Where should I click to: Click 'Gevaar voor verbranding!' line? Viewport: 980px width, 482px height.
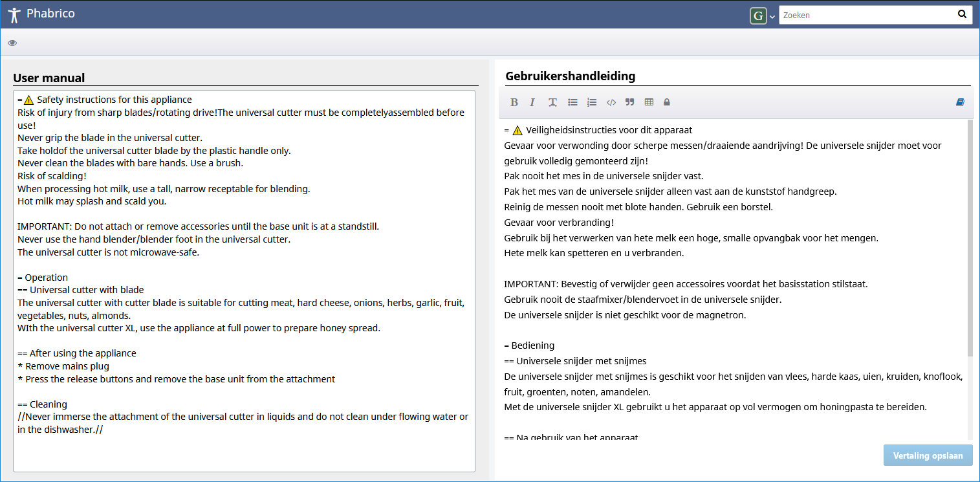pyautogui.click(x=559, y=223)
